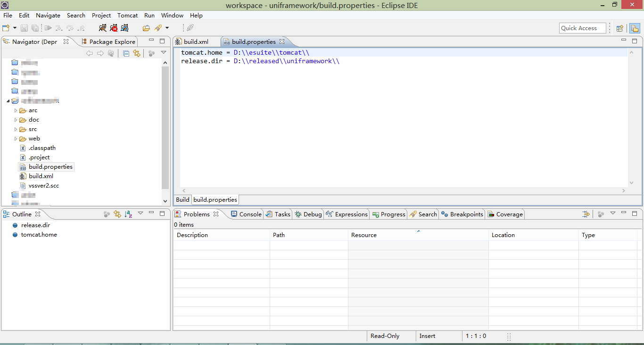Switch to the Progress tab

pyautogui.click(x=388, y=214)
